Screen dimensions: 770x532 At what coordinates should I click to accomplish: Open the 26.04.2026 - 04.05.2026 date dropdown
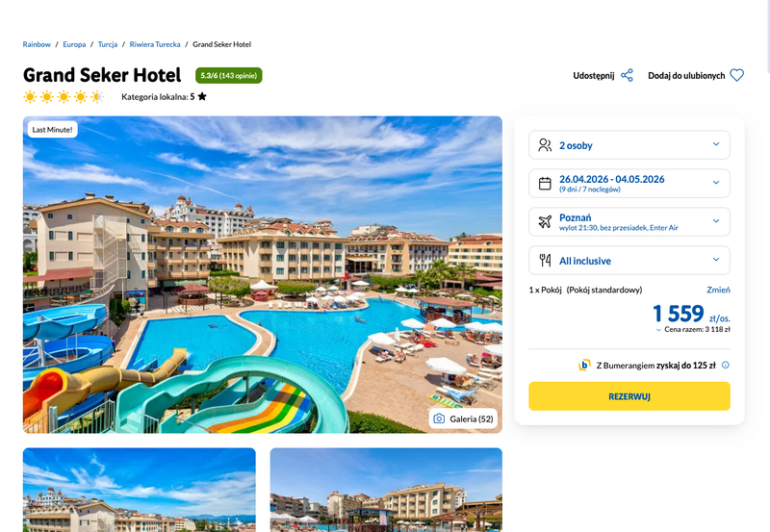tap(629, 183)
